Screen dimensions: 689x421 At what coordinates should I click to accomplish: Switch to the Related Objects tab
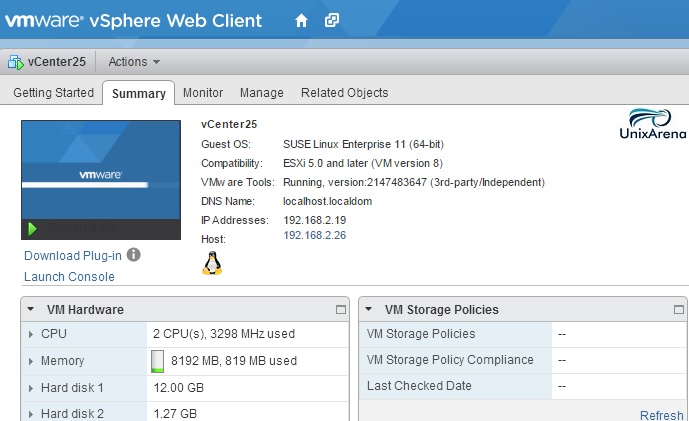coord(344,93)
